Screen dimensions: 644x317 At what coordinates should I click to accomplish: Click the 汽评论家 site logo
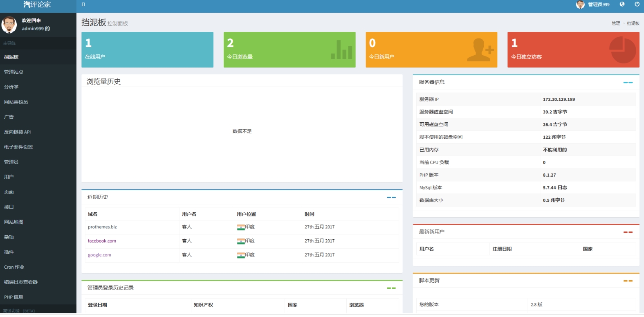[x=37, y=4]
